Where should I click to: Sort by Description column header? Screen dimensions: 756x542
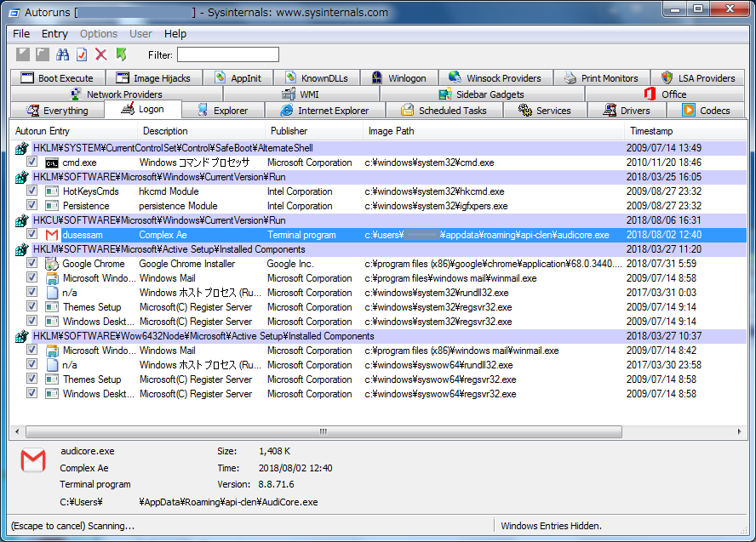(202, 131)
